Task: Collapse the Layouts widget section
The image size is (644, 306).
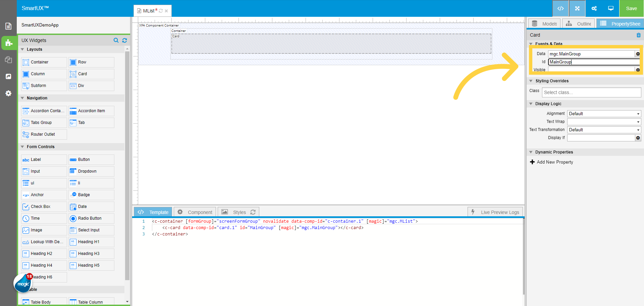Action: coord(22,49)
